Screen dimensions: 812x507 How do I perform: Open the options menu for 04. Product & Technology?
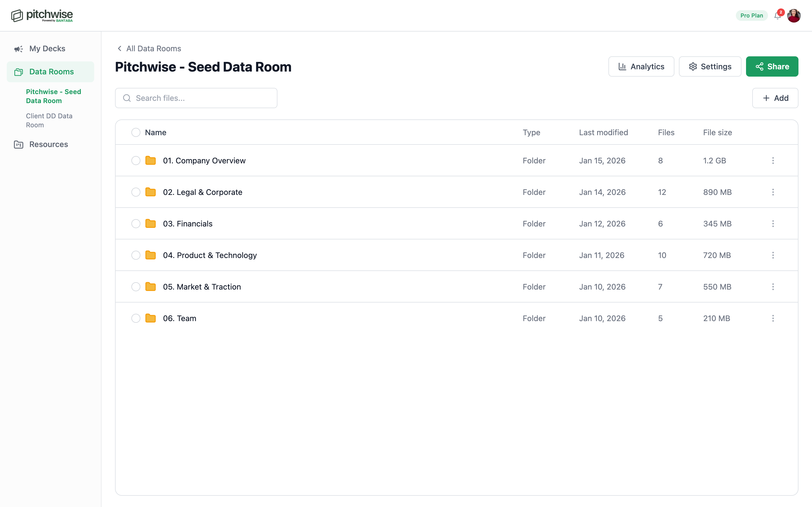click(773, 255)
